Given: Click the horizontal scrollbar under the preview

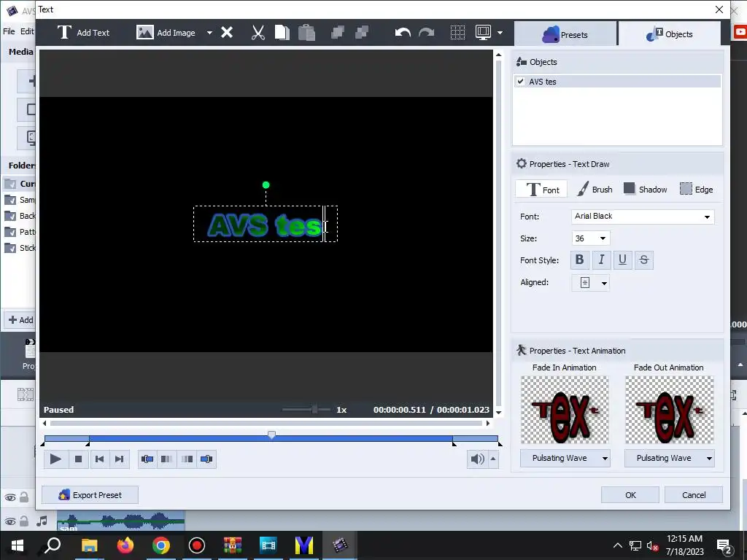Looking at the screenshot, I should tap(266, 423).
